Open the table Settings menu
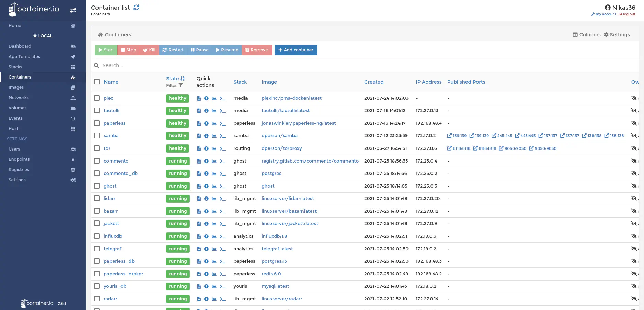 click(x=617, y=35)
